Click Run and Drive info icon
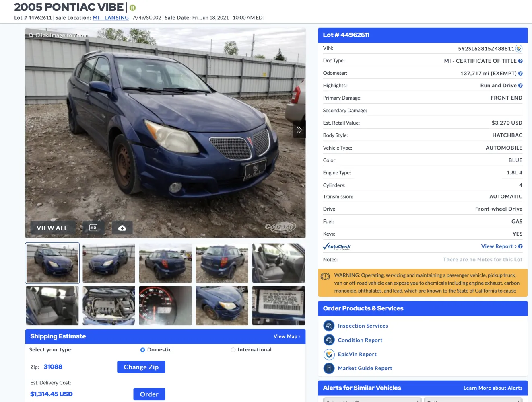Image resolution: width=532 pixels, height=402 pixels. 520,86
